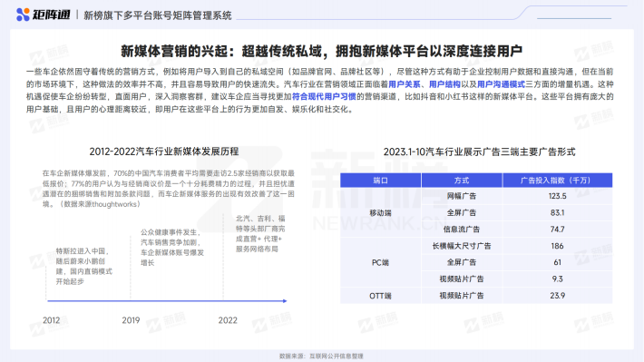This screenshot has width=644, height=362.
Task: Click the 2022 timeline year marker
Action: [228, 320]
